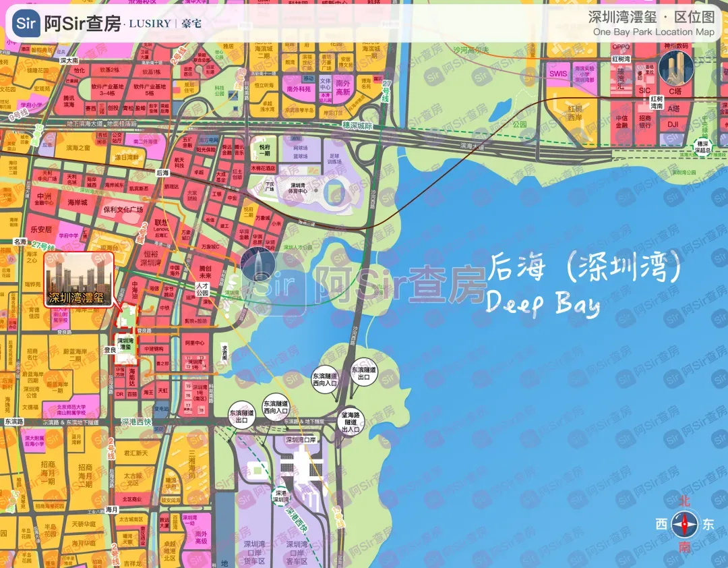The width and height of the screenshot is (728, 568).
Task: Click the 东 direction label beside compass
Action: point(708,524)
